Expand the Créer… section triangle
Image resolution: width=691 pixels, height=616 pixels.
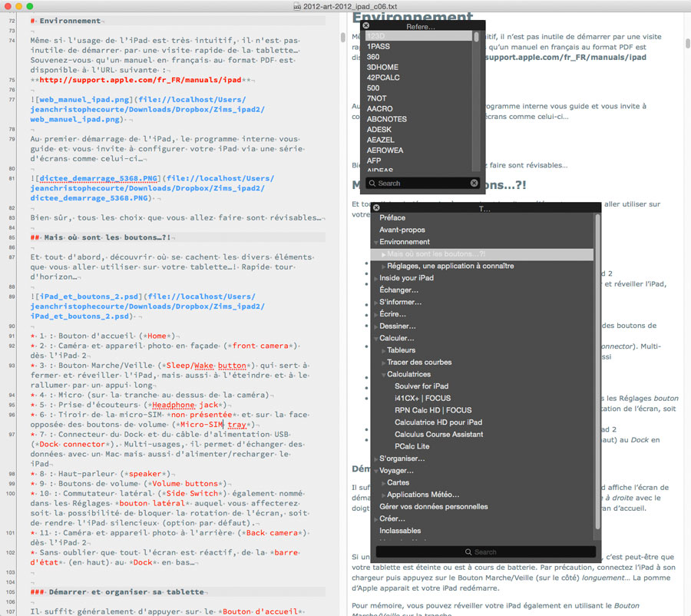click(x=376, y=519)
